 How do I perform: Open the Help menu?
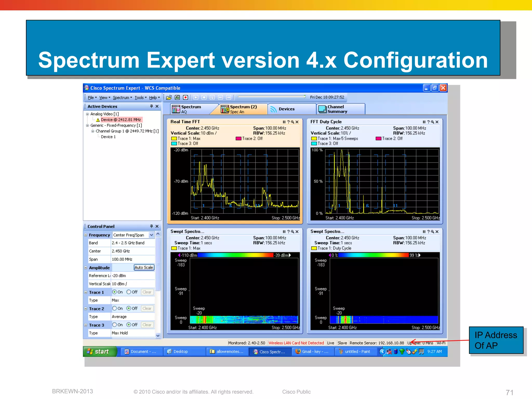(154, 98)
